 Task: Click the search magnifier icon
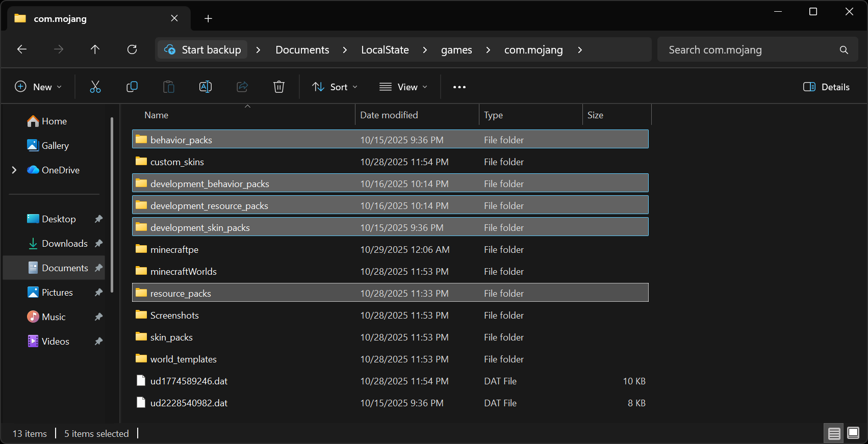coord(844,50)
